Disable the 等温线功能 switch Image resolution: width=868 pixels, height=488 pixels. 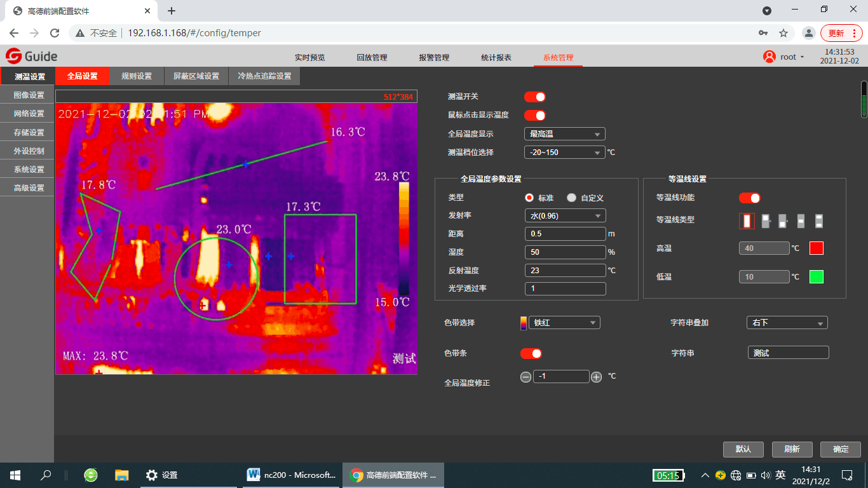pyautogui.click(x=749, y=198)
